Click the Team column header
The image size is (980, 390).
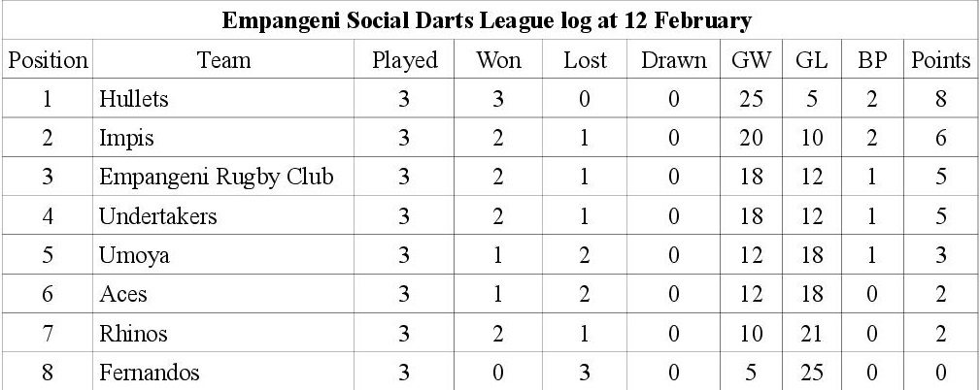tap(223, 60)
